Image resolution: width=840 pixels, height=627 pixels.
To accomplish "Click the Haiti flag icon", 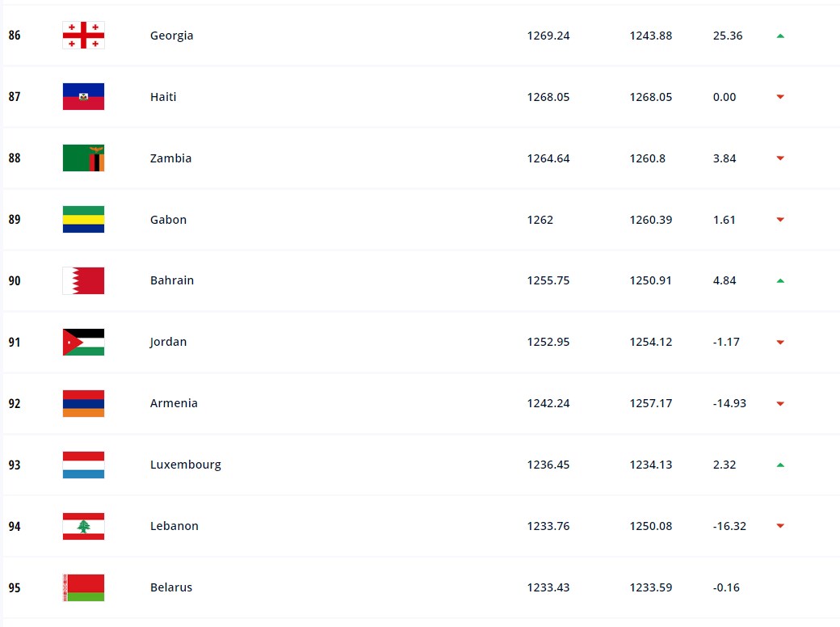I will 83,97.
